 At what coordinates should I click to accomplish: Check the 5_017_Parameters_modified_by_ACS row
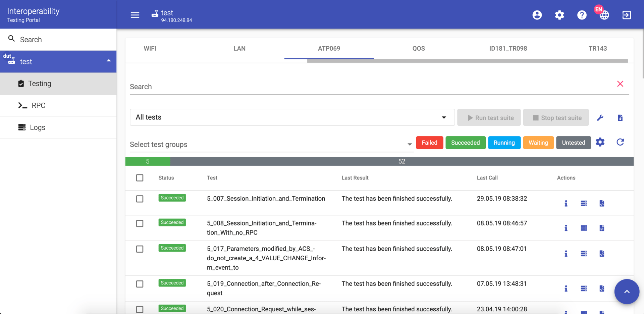coord(140,249)
